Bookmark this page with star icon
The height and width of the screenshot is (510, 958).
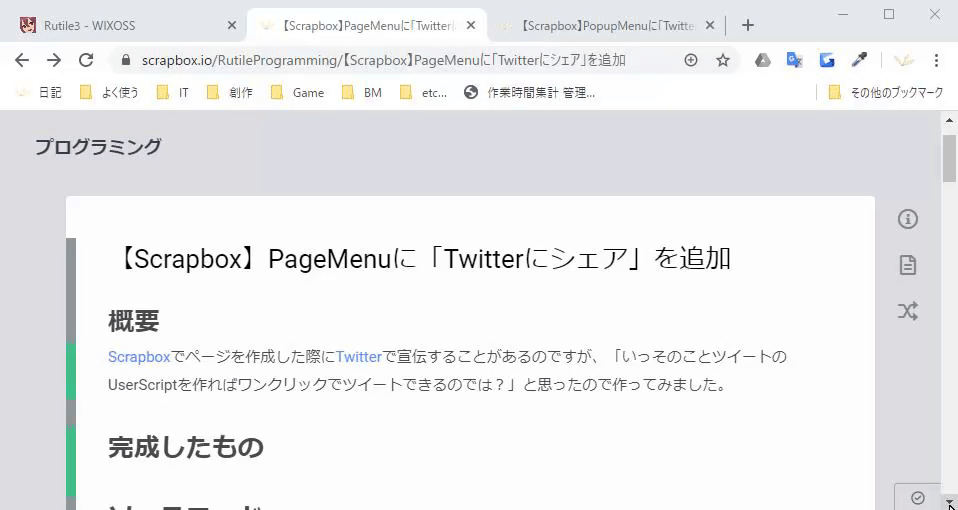coord(723,60)
